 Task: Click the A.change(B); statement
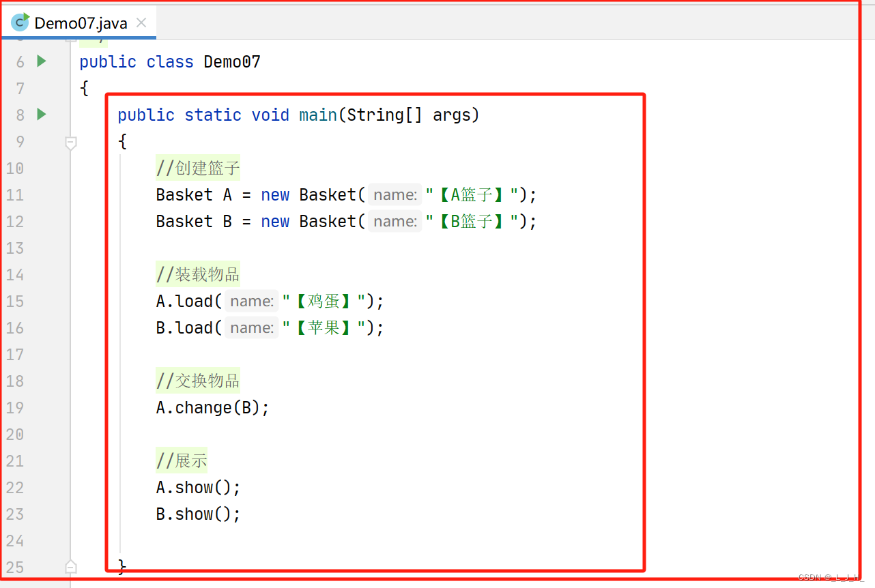213,408
